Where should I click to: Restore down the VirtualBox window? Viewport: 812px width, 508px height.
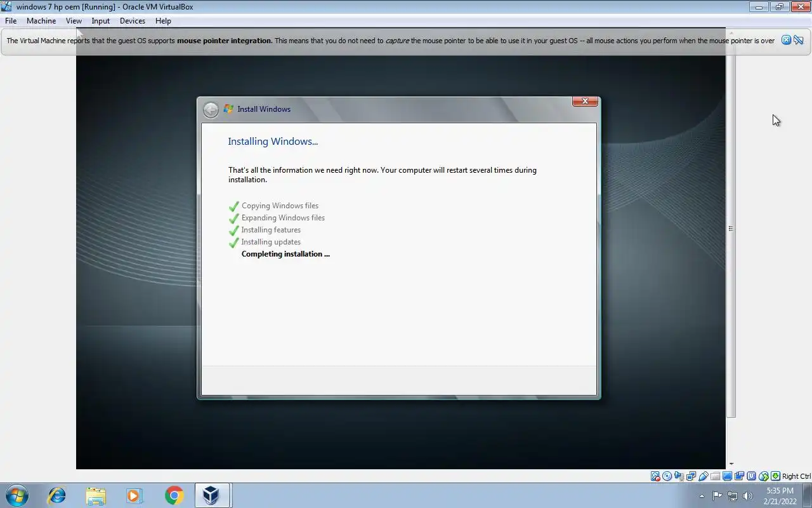pos(780,7)
